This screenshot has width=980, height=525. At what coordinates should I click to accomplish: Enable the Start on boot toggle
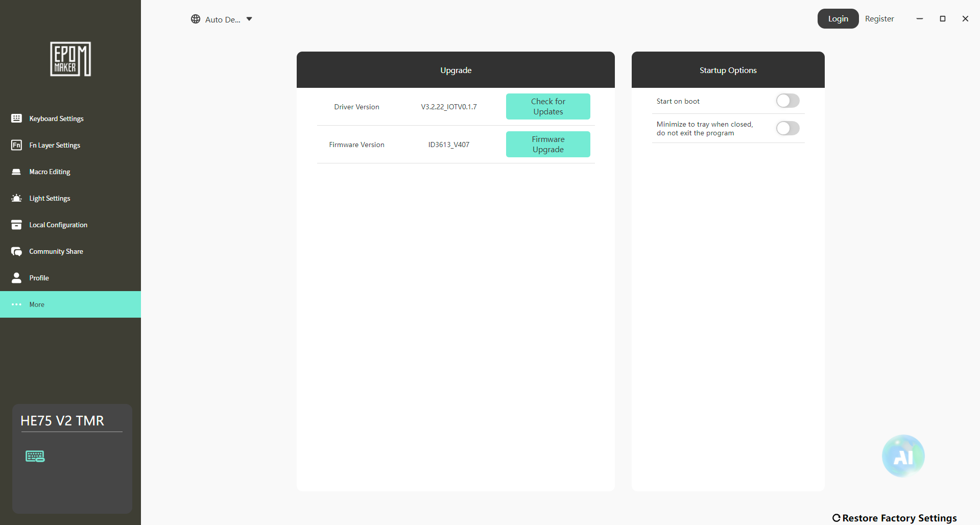tap(787, 101)
